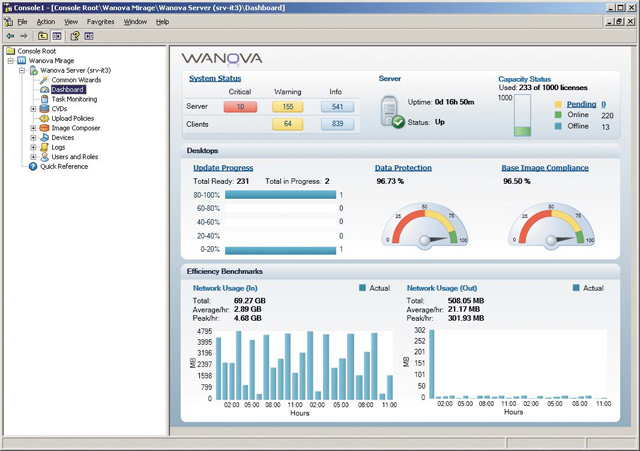The width and height of the screenshot is (640, 451).
Task: Select Quick Reference in the tree
Action: tap(64, 167)
